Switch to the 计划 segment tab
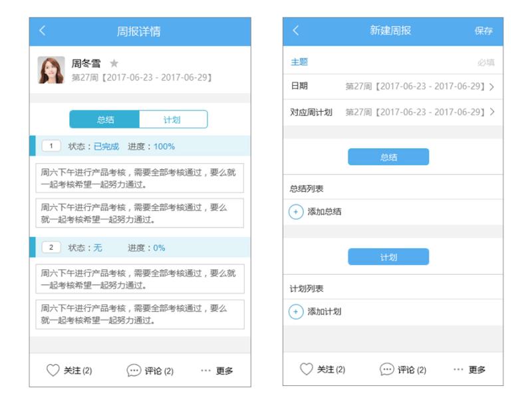This screenshot has height=402, width=532. (172, 120)
